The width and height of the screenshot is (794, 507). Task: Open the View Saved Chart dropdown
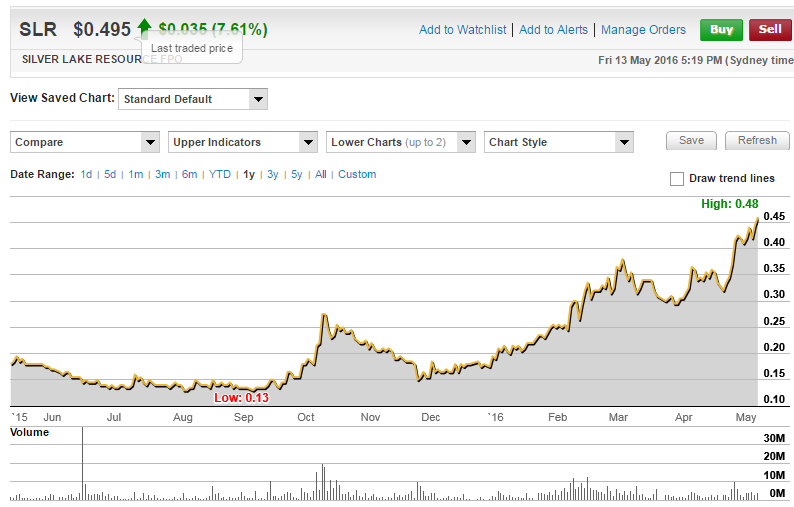pos(193,99)
